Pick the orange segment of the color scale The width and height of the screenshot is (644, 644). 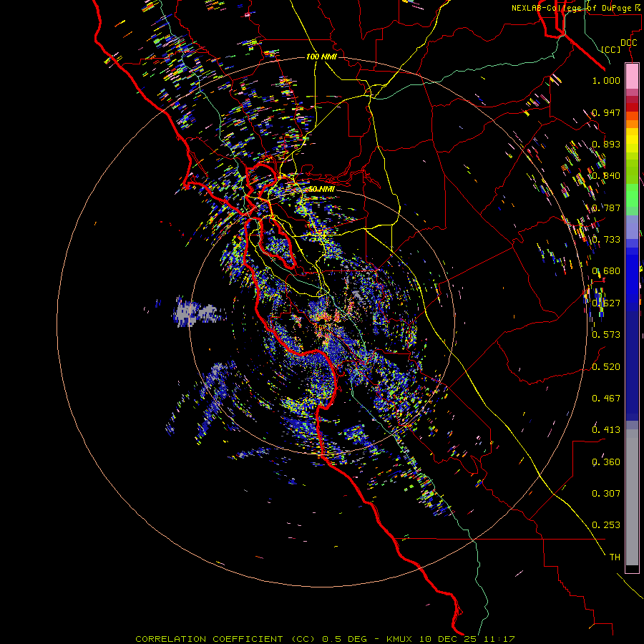tap(632, 124)
